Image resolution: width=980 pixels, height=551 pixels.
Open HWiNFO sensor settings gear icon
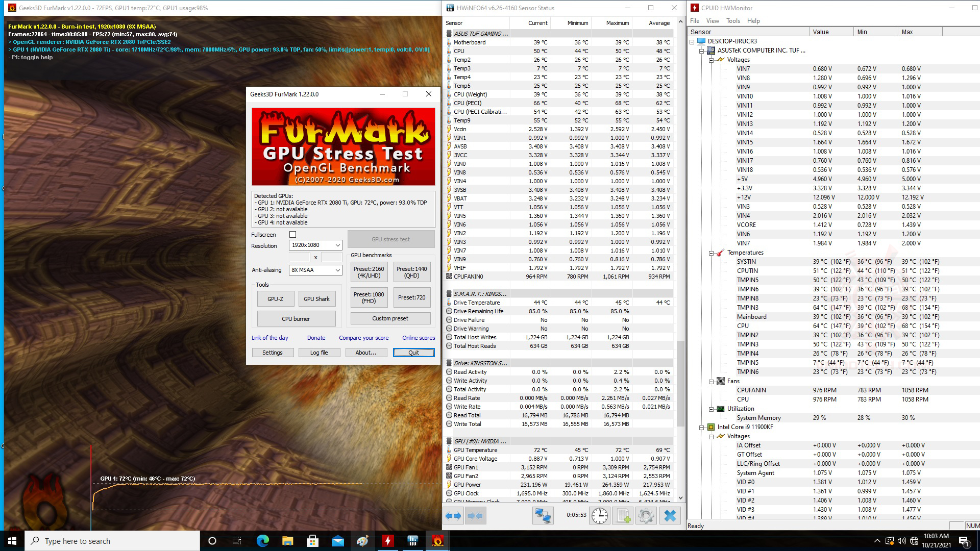(646, 516)
